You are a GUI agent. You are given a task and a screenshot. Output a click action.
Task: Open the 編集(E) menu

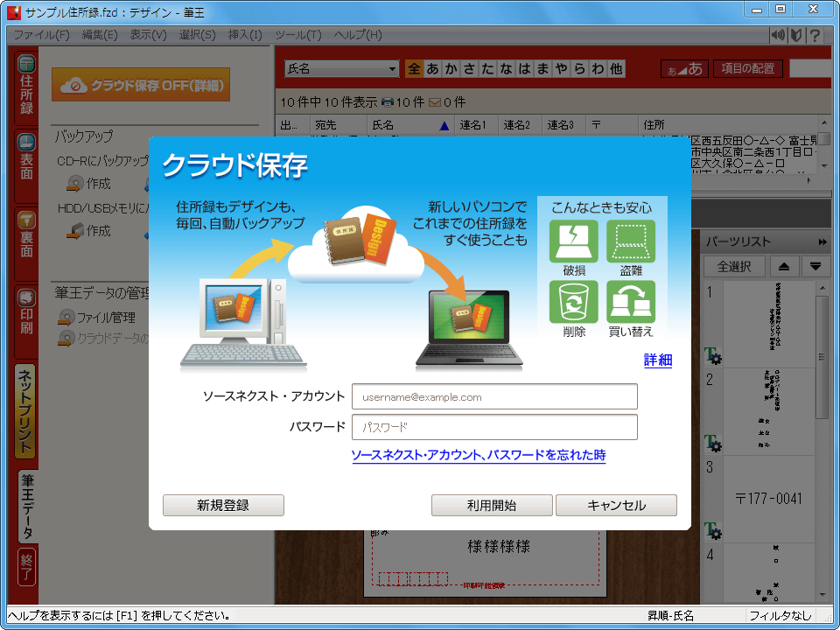coord(100,35)
